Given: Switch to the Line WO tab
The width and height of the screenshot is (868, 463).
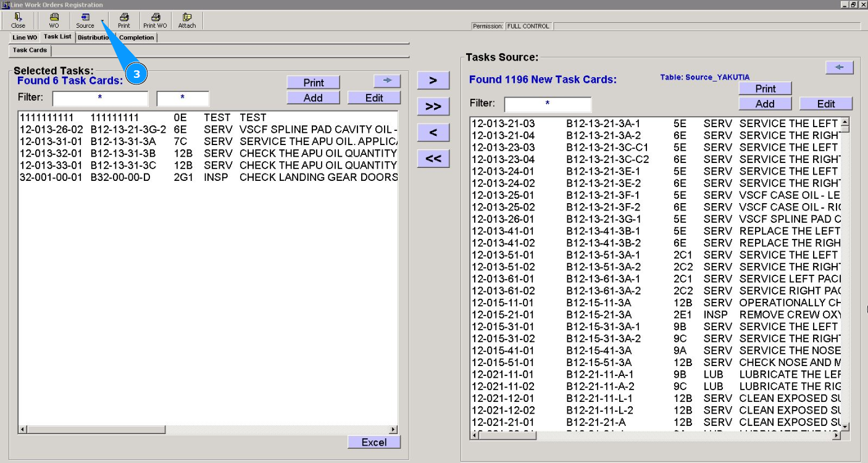Looking at the screenshot, I should pos(25,38).
